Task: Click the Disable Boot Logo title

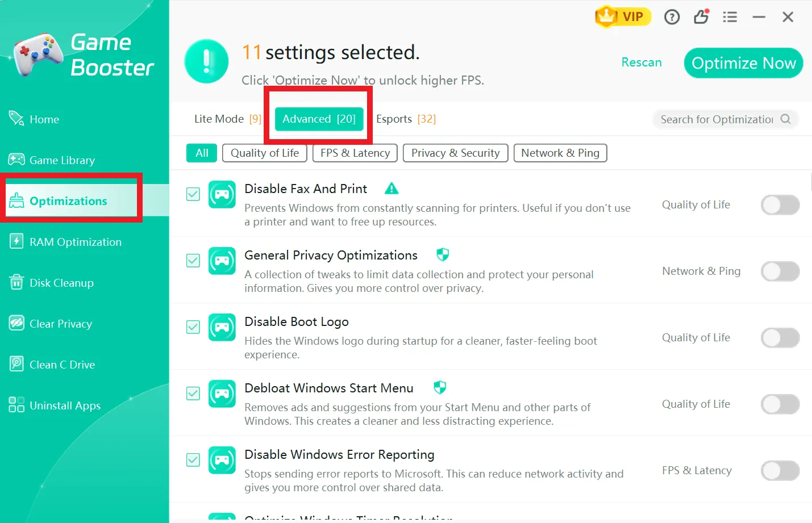Action: (297, 321)
